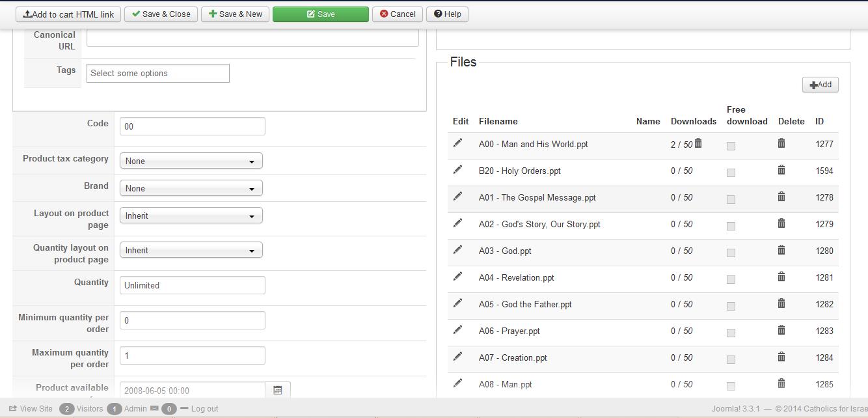Click edit pencil for A03 - God.ppt

click(x=458, y=250)
